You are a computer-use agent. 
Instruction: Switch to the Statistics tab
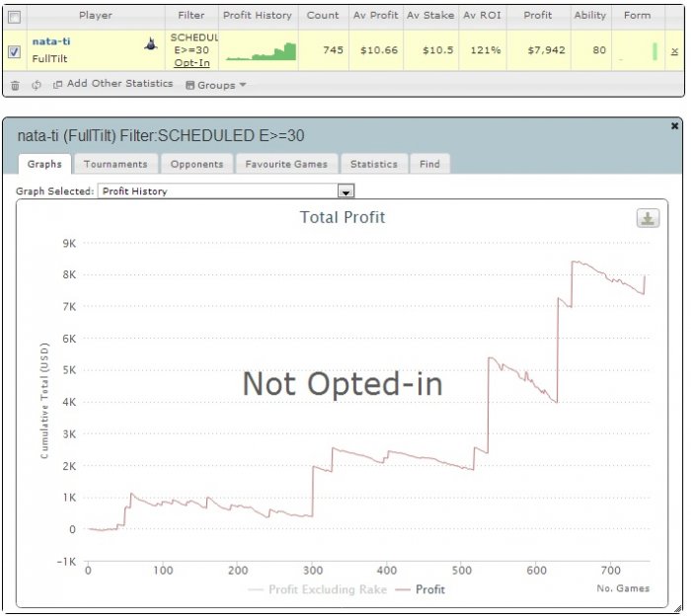(374, 164)
